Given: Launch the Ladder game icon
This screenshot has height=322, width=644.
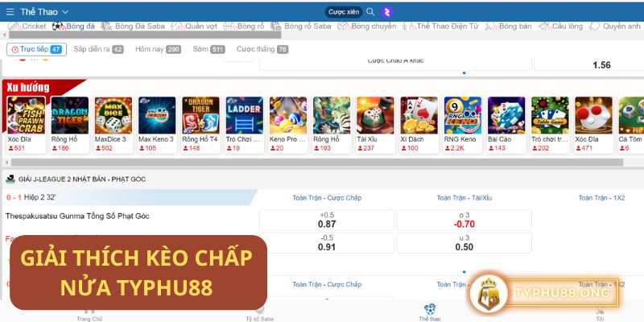Looking at the screenshot, I should 244,115.
